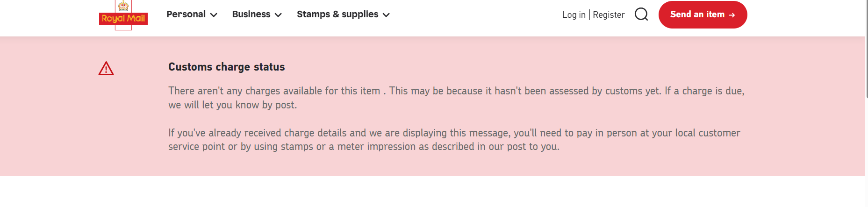Select the Stamps & supplies menu label

[x=337, y=14]
